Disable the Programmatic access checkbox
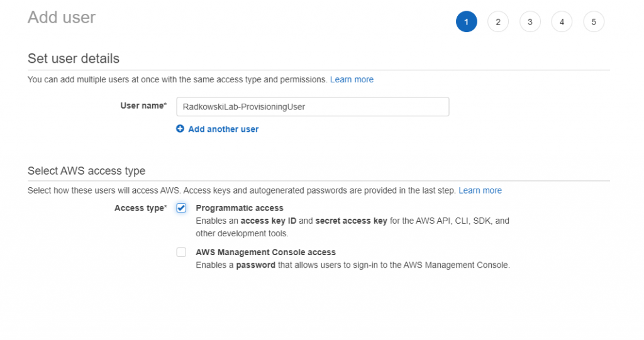This screenshot has width=644, height=340. pos(181,208)
